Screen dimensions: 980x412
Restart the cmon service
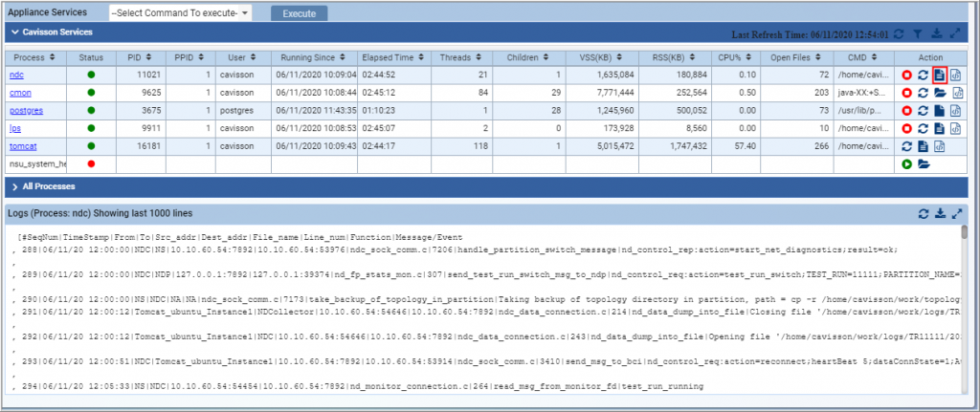pyautogui.click(x=923, y=93)
